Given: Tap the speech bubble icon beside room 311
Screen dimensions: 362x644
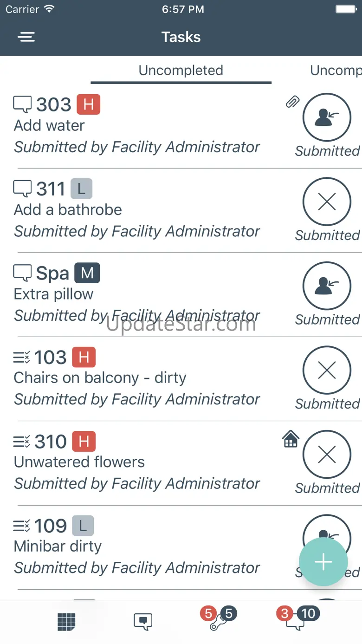Looking at the screenshot, I should (x=22, y=189).
